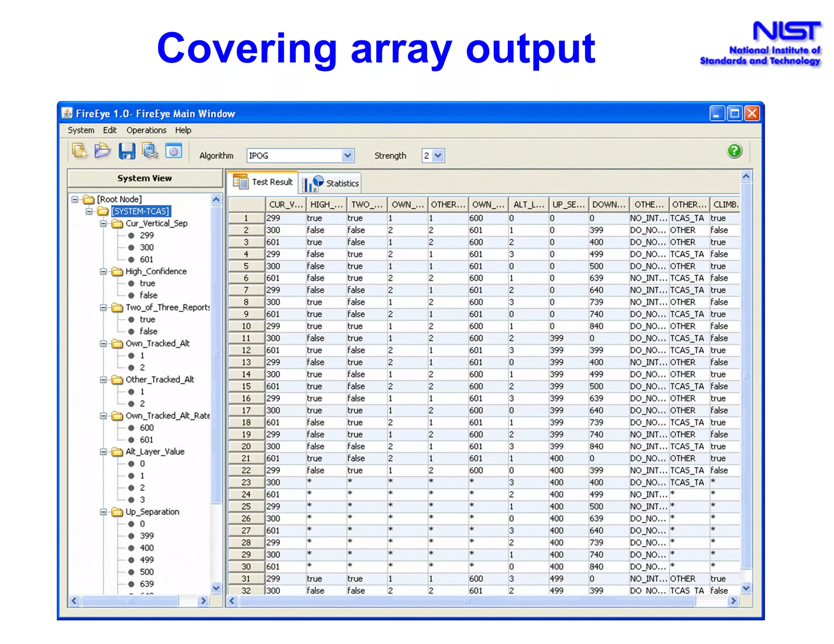Viewport: 834px width, 644px height.
Task: Click the tree panel horizontal scrollbar thumb
Action: [x=130, y=601]
